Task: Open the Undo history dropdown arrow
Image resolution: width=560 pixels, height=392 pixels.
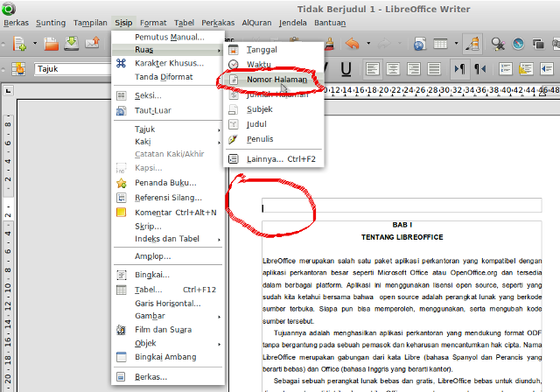Action: [368, 44]
